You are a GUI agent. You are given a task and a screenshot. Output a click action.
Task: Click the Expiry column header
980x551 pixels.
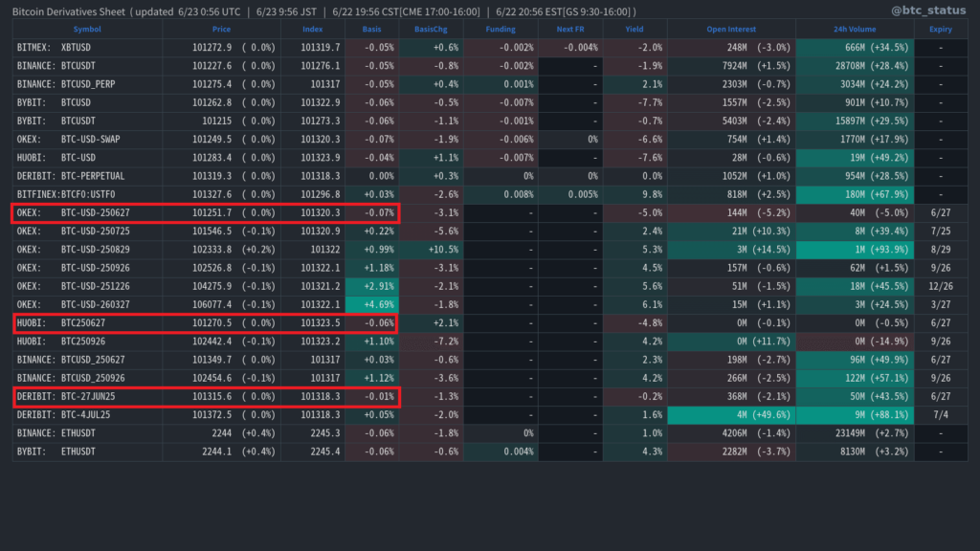941,30
